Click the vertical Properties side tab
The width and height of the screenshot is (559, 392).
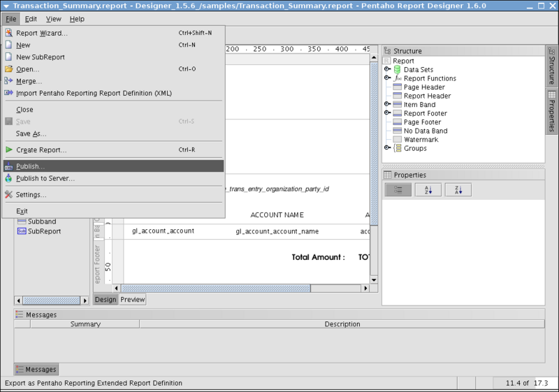pos(551,112)
